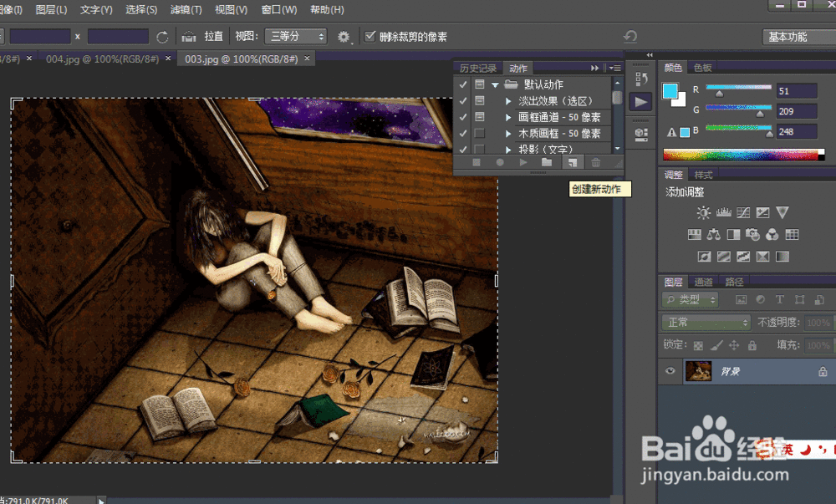Filter layers by smart object icon
The image size is (836, 504).
click(x=819, y=299)
